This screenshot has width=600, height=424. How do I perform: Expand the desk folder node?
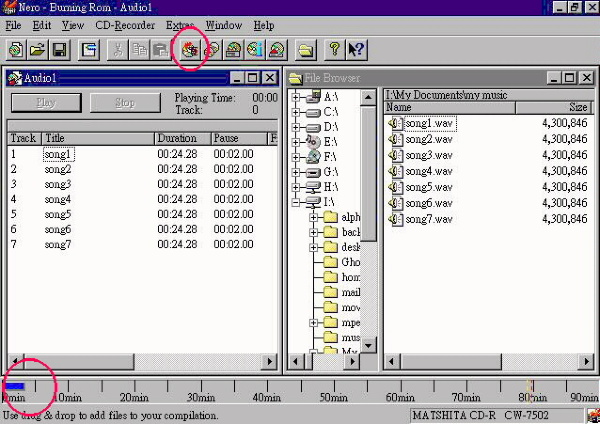(x=313, y=248)
